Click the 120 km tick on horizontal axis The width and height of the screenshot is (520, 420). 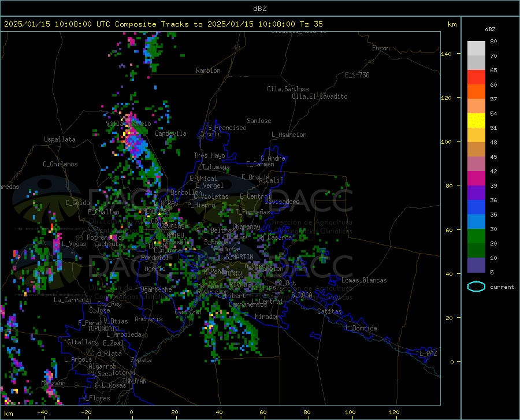pos(394,412)
